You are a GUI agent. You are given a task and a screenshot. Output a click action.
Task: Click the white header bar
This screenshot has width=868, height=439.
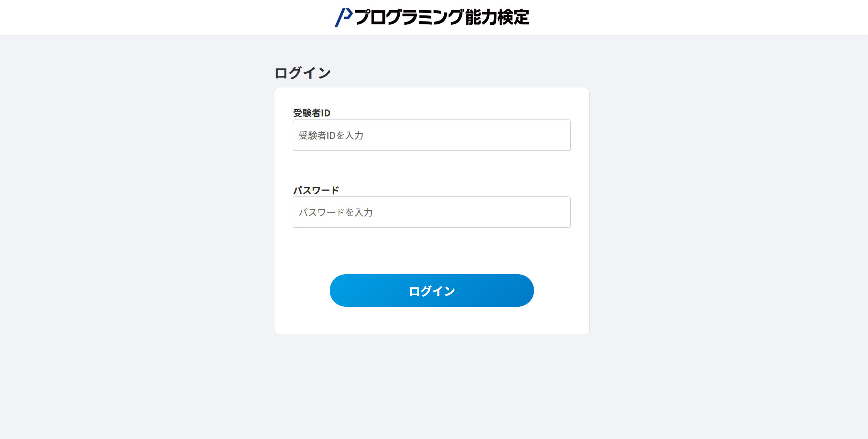(x=155, y=17)
